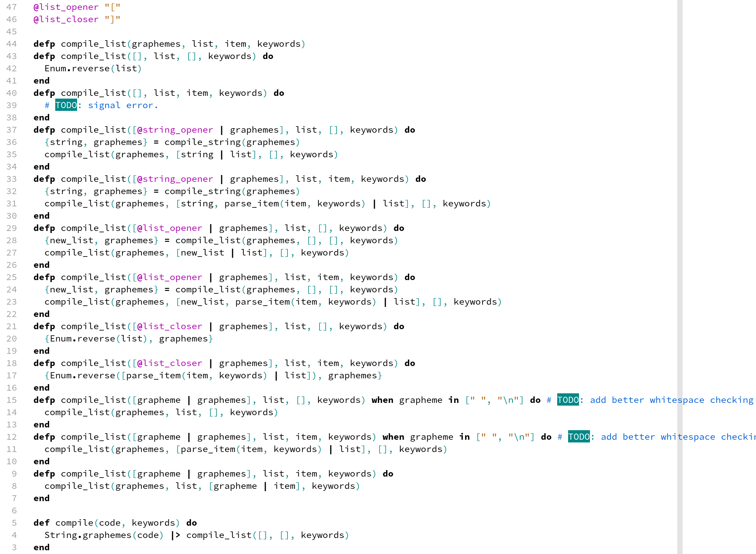Click the 'end' keyword on line 7
756x554 pixels.
pyautogui.click(x=42, y=498)
